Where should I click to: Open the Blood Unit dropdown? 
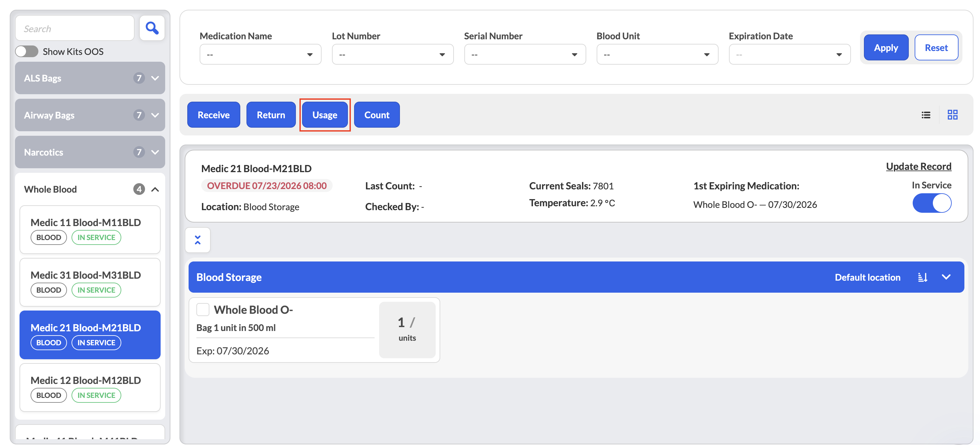click(x=657, y=54)
